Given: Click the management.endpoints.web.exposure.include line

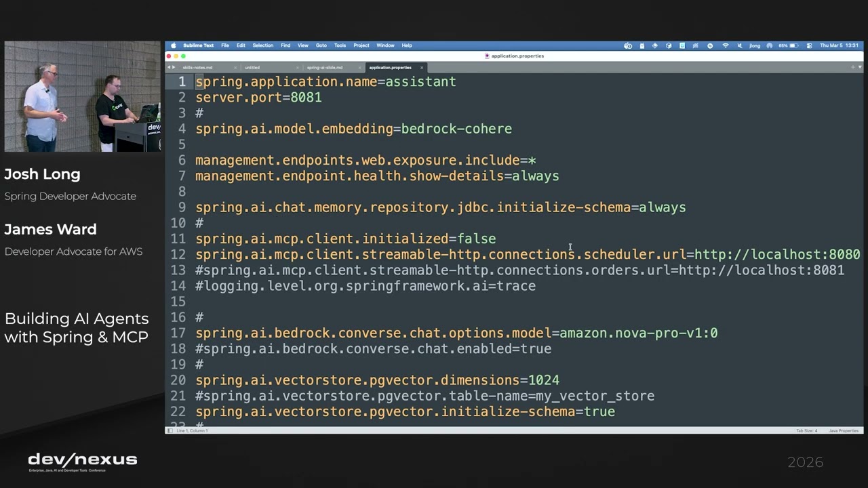Looking at the screenshot, I should (x=366, y=160).
